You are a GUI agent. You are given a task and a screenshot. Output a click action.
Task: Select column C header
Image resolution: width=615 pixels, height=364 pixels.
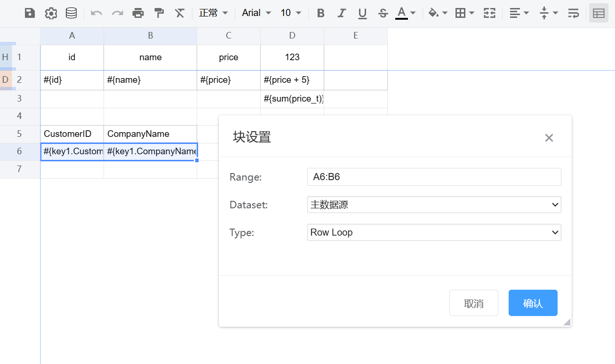(228, 36)
